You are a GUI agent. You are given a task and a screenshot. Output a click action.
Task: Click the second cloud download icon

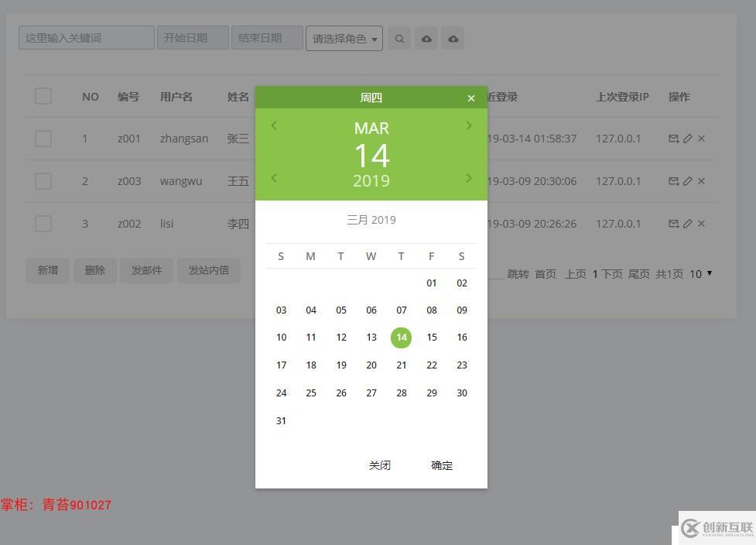click(453, 39)
